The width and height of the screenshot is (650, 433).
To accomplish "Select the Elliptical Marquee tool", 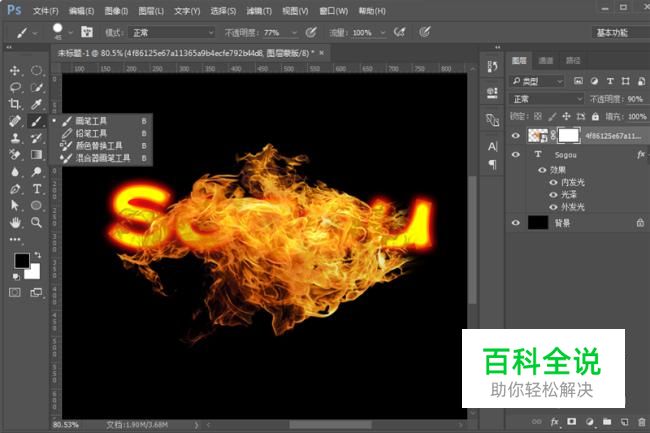I will coord(36,70).
